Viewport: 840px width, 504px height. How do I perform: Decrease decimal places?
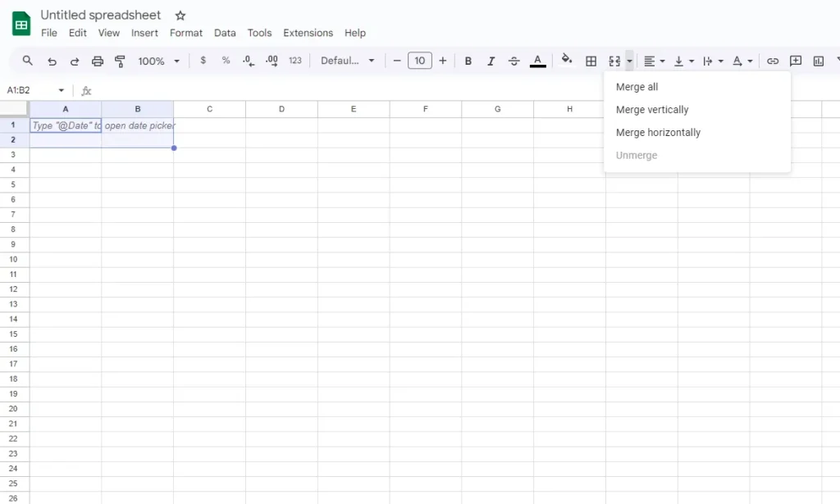249,61
